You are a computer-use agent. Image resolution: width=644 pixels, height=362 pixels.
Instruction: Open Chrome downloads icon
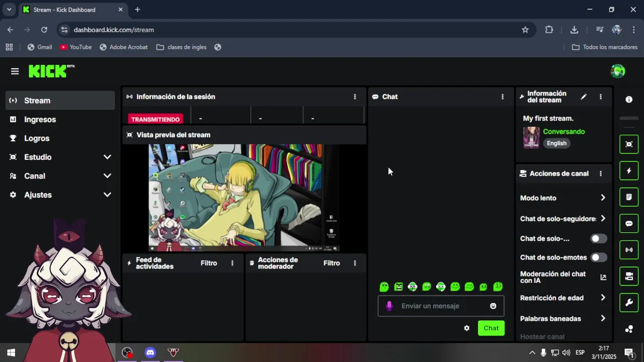tap(574, 30)
